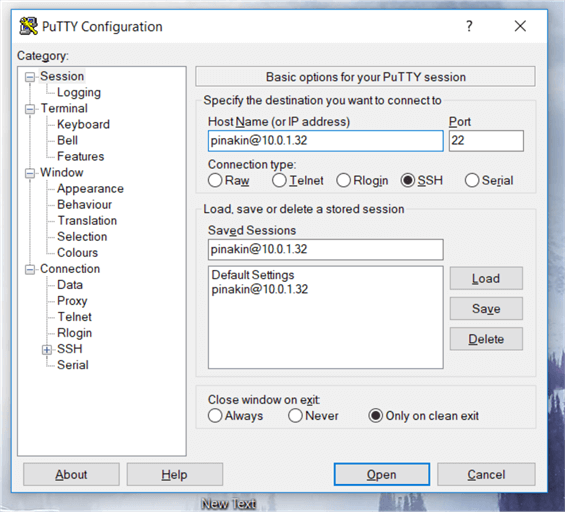Viewport: 565px width, 512px height.
Task: Open the Translation category
Action: click(87, 221)
